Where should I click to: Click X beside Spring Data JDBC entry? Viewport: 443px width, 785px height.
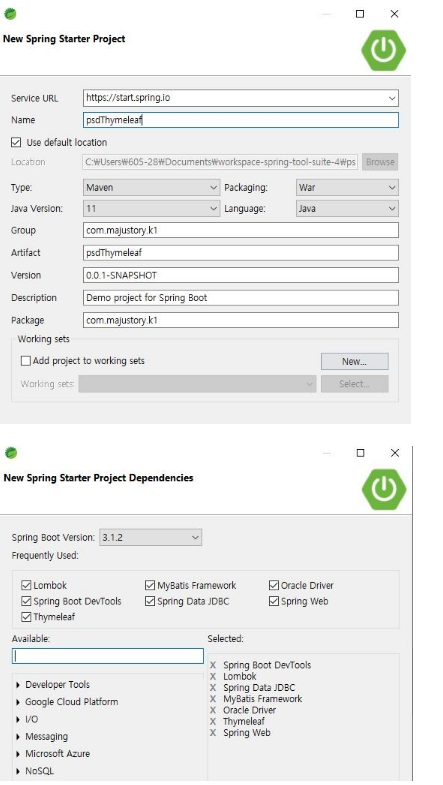[213, 688]
